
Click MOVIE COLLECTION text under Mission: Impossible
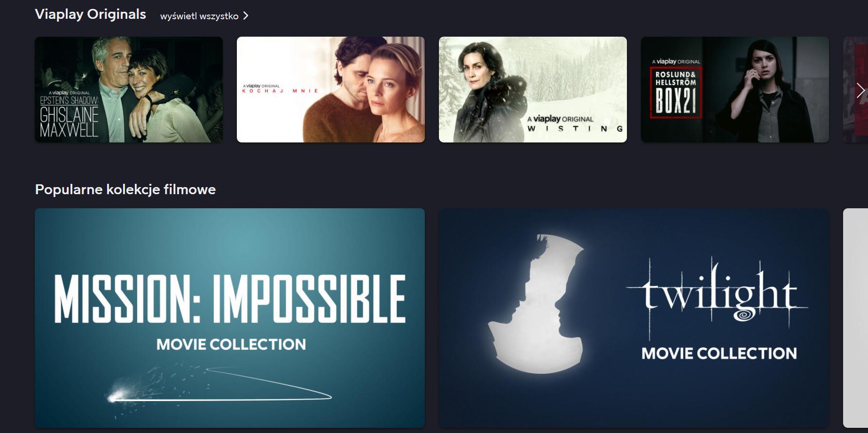click(x=231, y=345)
